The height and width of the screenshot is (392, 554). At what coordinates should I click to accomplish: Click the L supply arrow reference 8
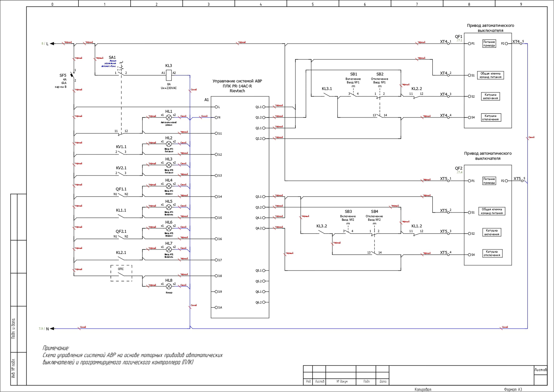click(43, 43)
